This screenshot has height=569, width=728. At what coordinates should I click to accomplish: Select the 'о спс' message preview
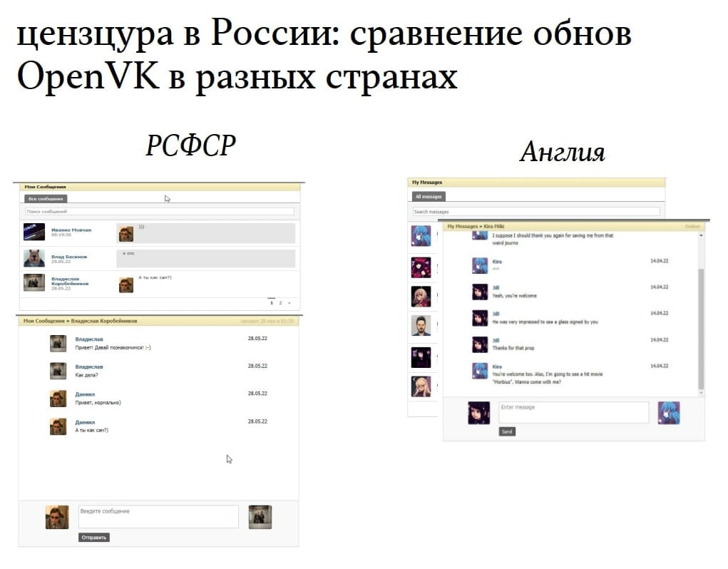[x=205, y=259]
